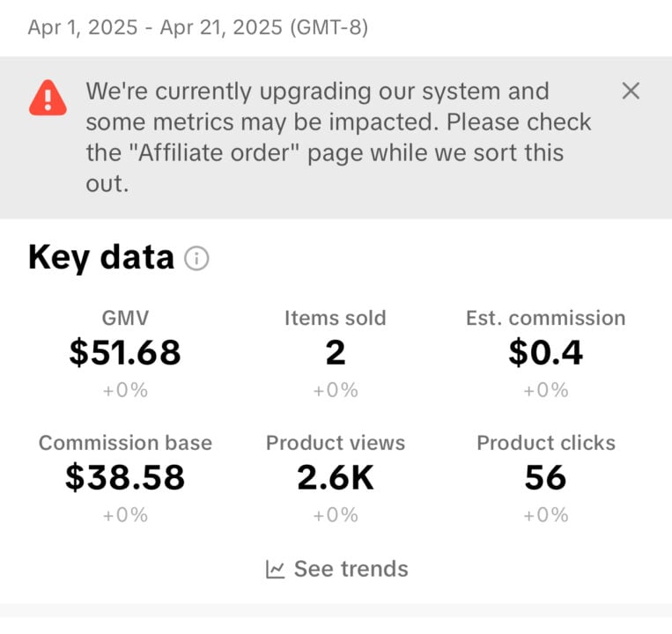Select the date range Apr 1 - Apr 21
The height and width of the screenshot is (634, 672).
[198, 27]
